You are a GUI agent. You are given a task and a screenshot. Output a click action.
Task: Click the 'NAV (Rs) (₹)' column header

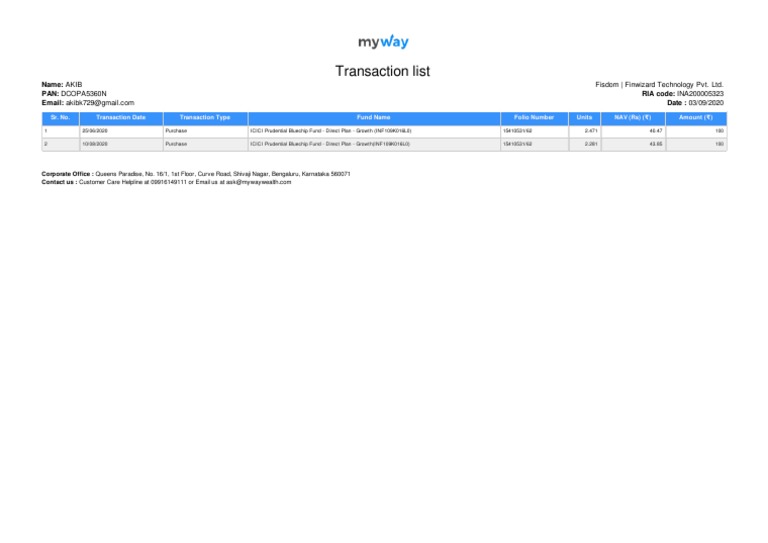click(x=633, y=118)
